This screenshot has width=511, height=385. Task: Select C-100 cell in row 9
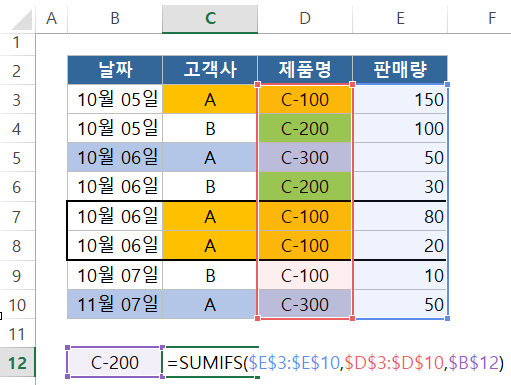[305, 275]
